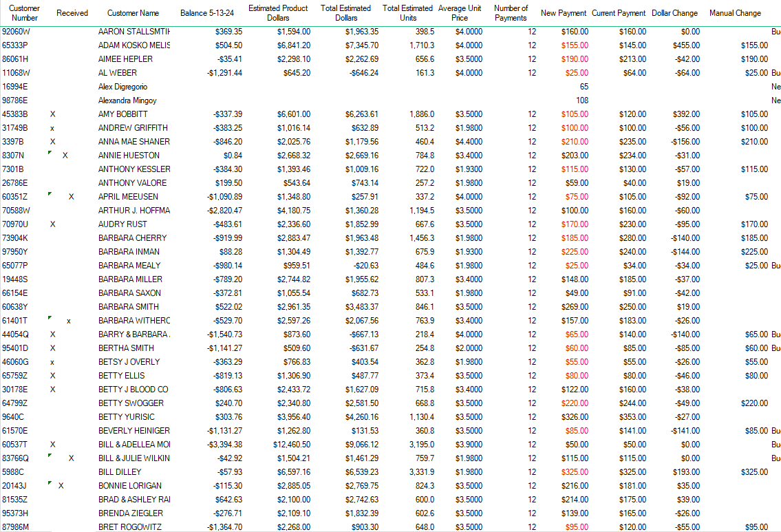Image resolution: width=781 pixels, height=532 pixels.
Task: Click the Current Payment column header
Action: click(x=619, y=13)
